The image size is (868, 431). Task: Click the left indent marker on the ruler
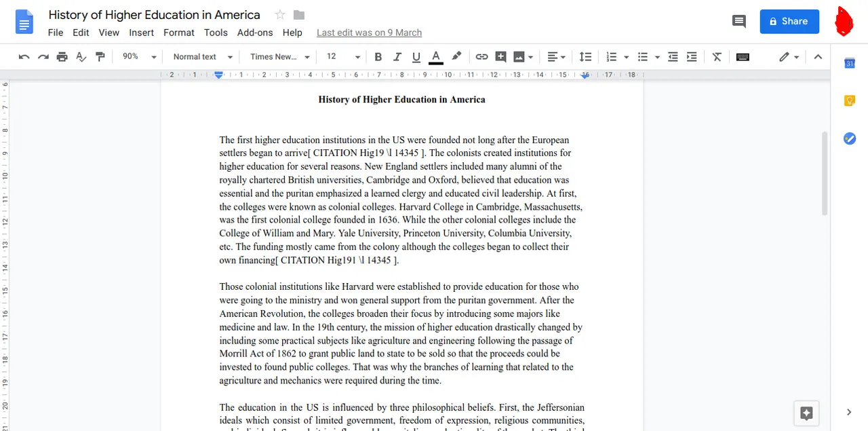coord(218,75)
